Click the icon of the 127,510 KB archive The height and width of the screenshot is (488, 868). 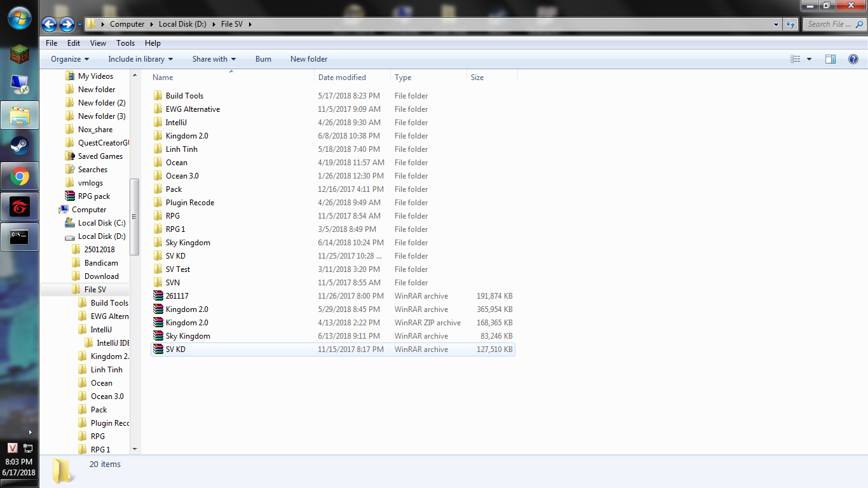[158, 349]
